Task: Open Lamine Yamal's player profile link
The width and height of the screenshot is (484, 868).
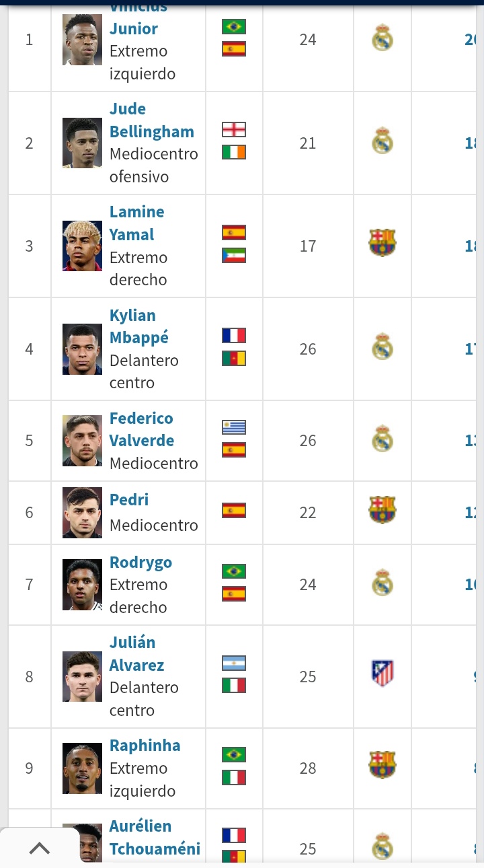Action: 136,223
